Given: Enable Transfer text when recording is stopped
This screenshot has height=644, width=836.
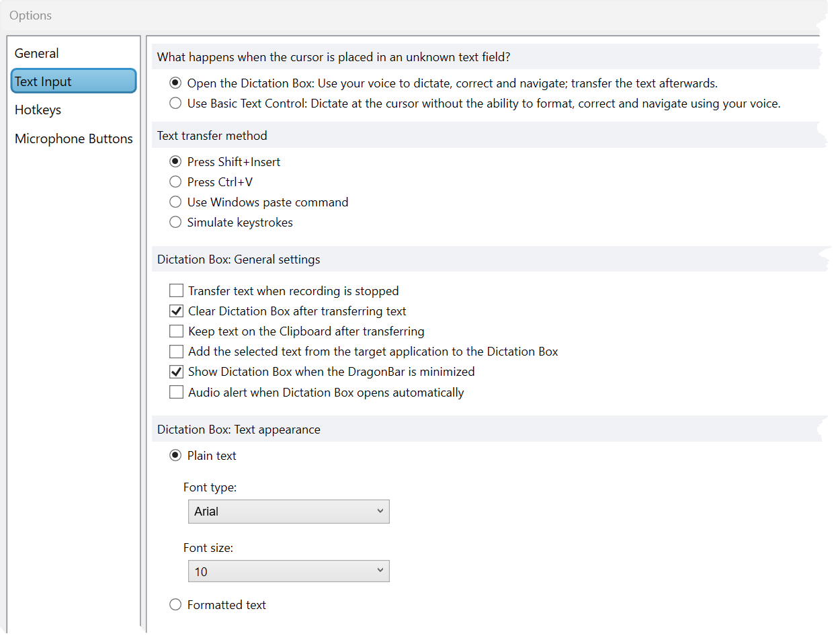Looking at the screenshot, I should click(x=177, y=291).
